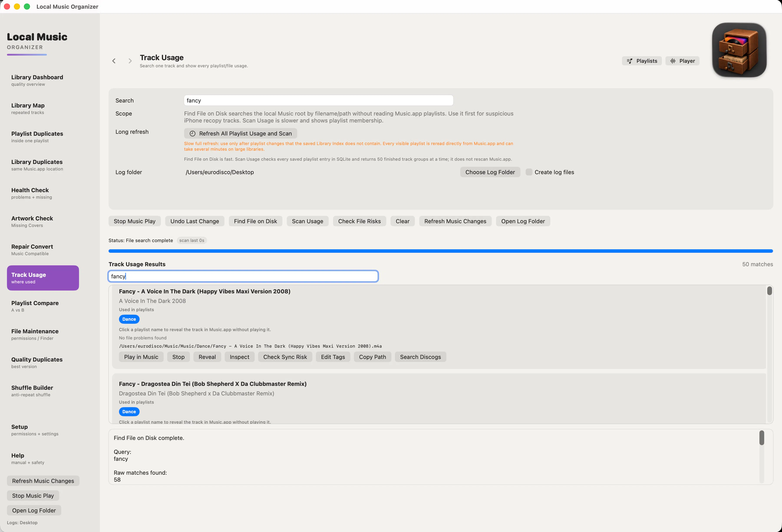This screenshot has width=782, height=532.
Task: Click sidebar Open Log Folder button
Action: point(34,511)
